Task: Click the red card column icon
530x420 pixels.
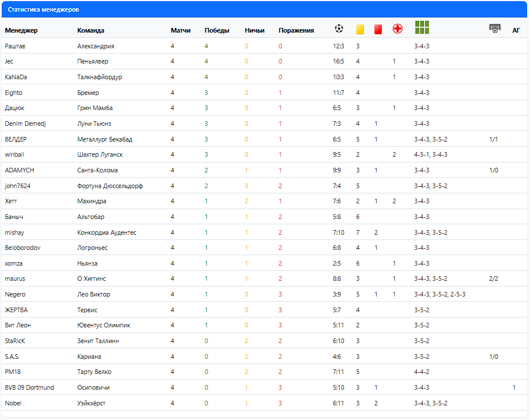Action: [x=378, y=29]
